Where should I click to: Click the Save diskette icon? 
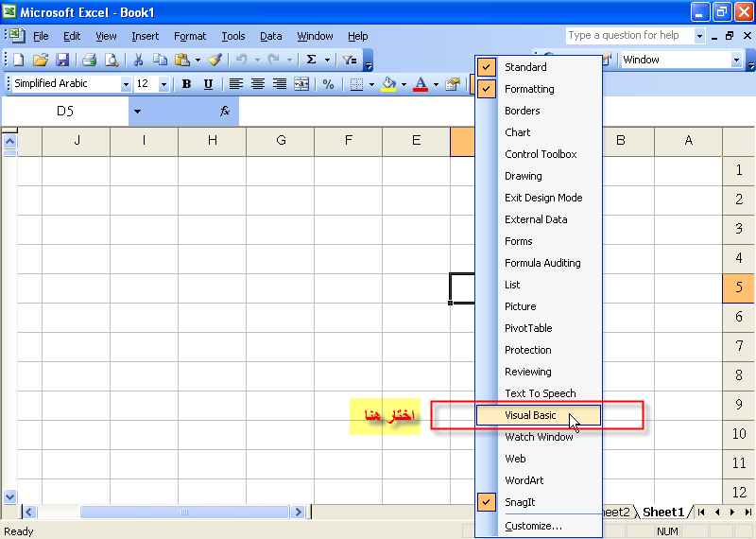point(62,60)
